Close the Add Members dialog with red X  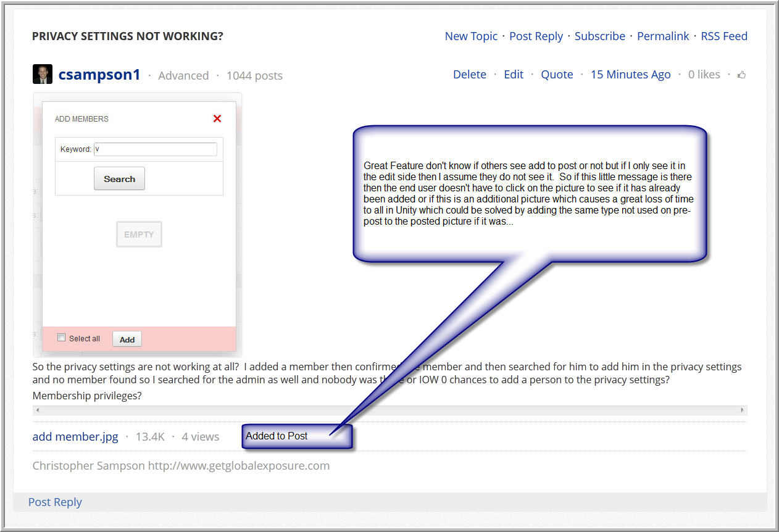pyautogui.click(x=217, y=118)
